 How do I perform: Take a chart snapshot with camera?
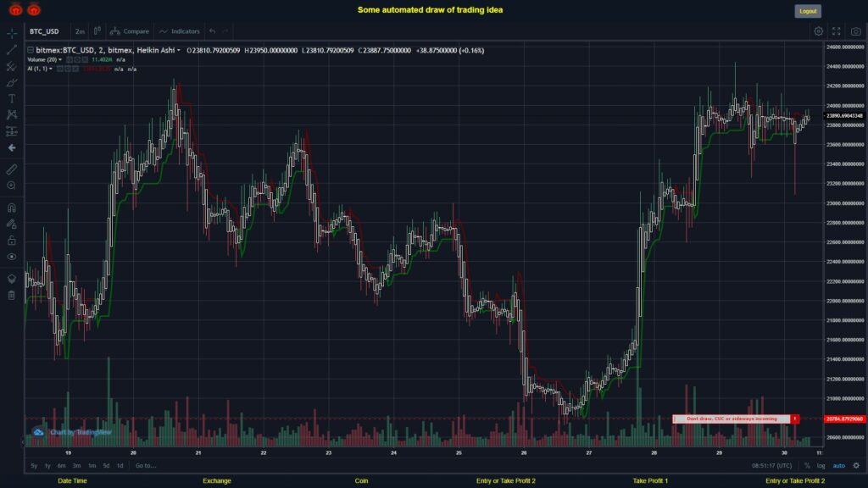pos(856,31)
